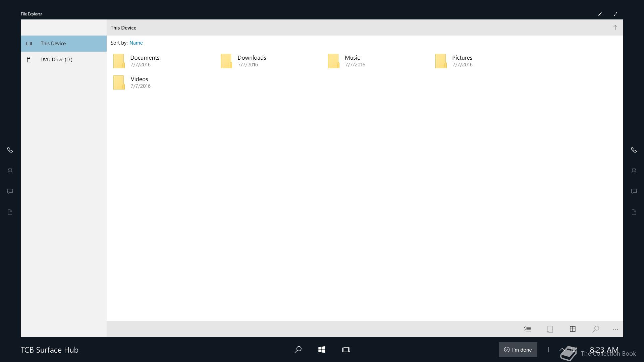644x362 pixels.
Task: Toggle selection mode checklist icon
Action: 527,329
